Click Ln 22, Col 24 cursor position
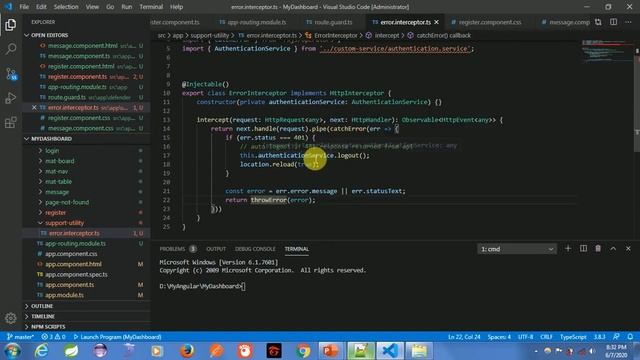This screenshot has width=640, height=360. point(464,337)
